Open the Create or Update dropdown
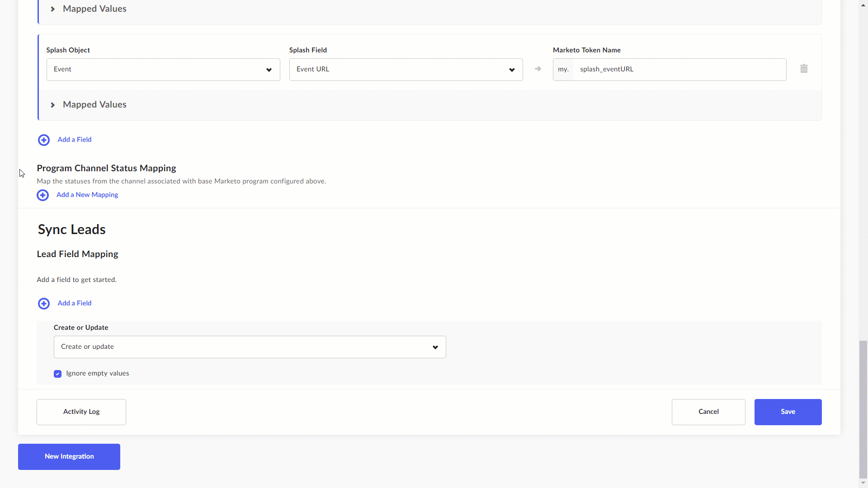Viewport: 868px width, 488px height. (x=250, y=347)
